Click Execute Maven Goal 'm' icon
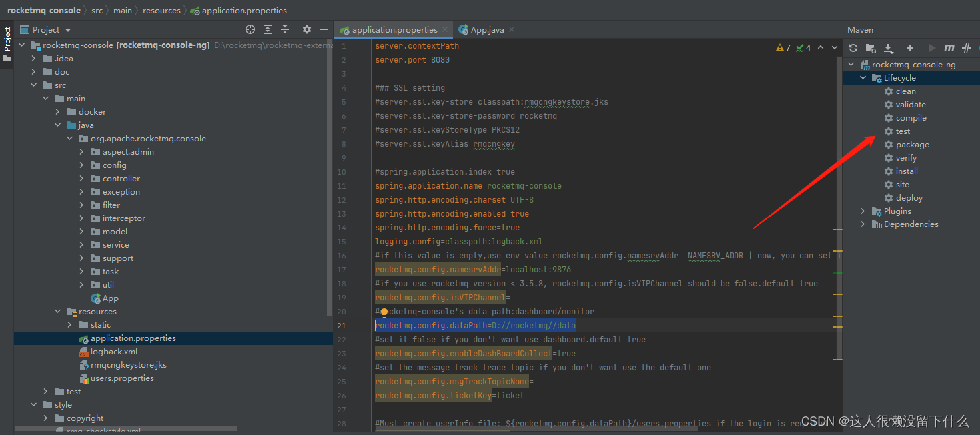Screen dimensions: 980x435 949,48
